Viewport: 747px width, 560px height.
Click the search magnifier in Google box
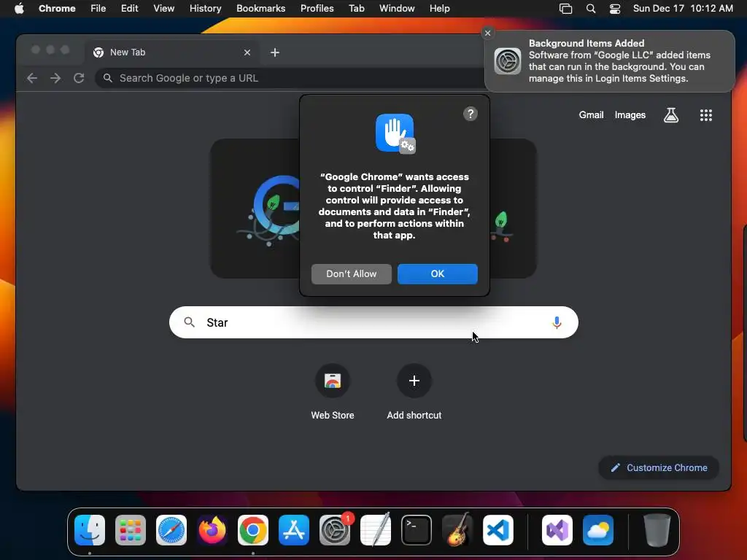189,322
